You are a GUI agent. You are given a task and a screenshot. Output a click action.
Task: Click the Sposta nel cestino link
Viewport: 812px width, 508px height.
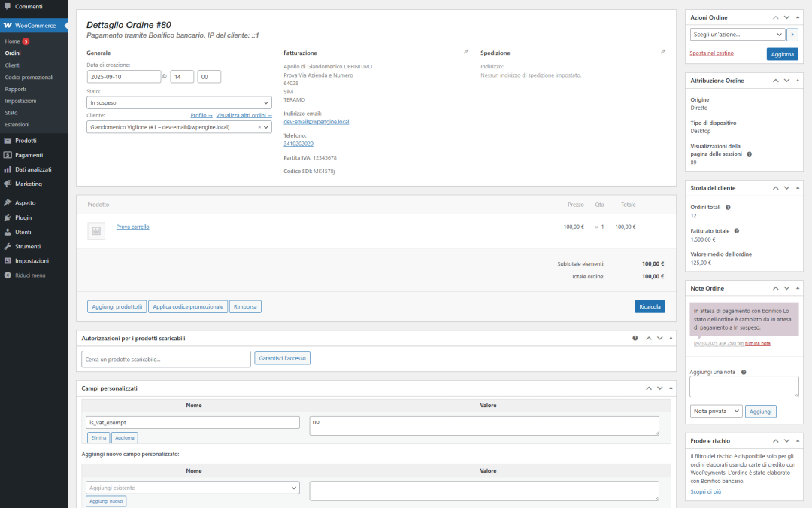click(x=711, y=53)
